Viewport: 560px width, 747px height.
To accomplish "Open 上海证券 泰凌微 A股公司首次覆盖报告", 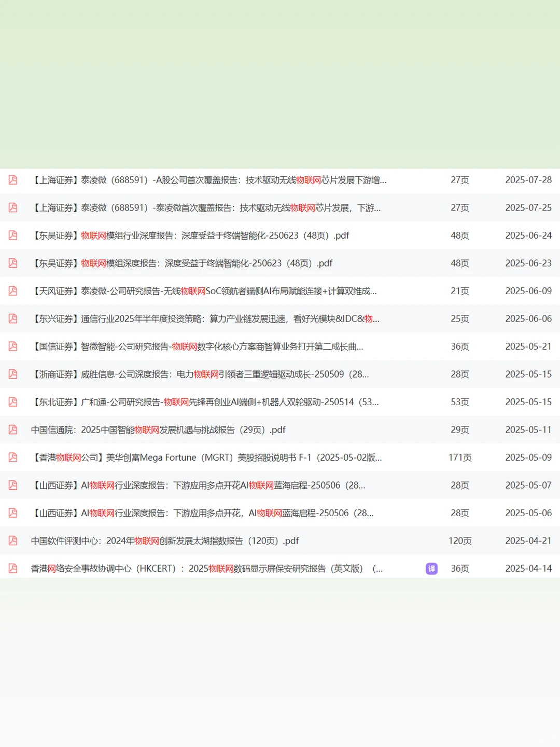I will tap(208, 180).
